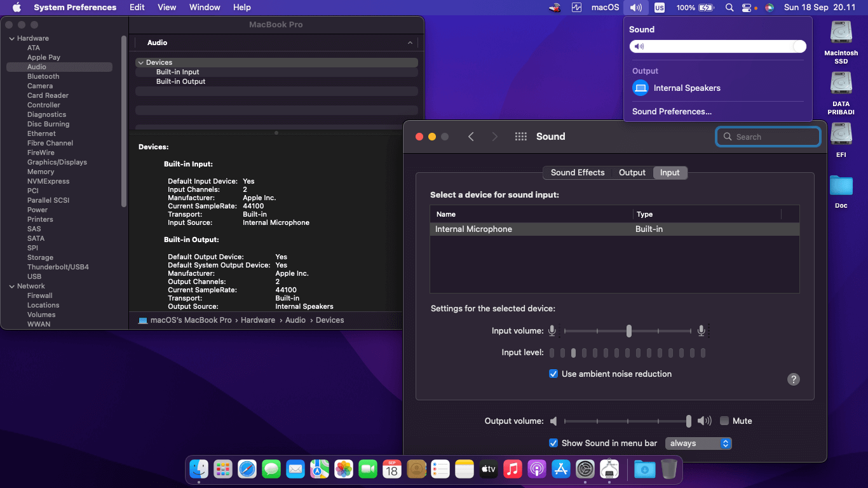Open the Trash in the Dock

[x=668, y=470]
